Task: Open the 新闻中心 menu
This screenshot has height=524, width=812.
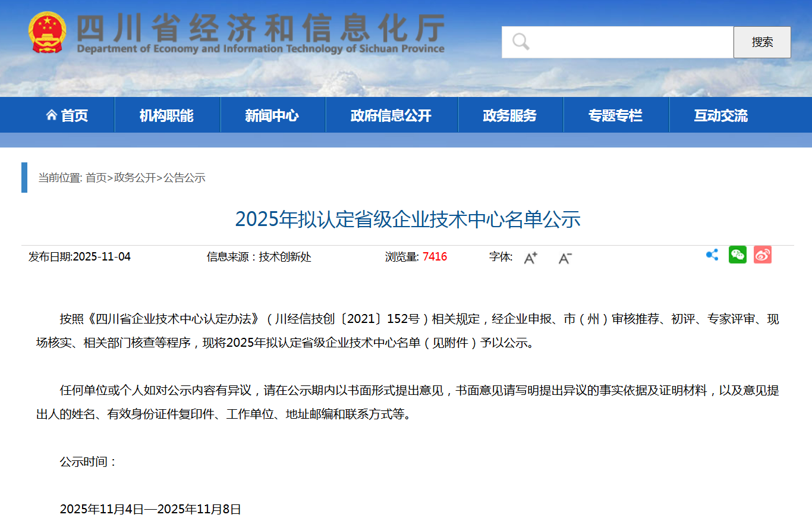Action: [x=272, y=115]
